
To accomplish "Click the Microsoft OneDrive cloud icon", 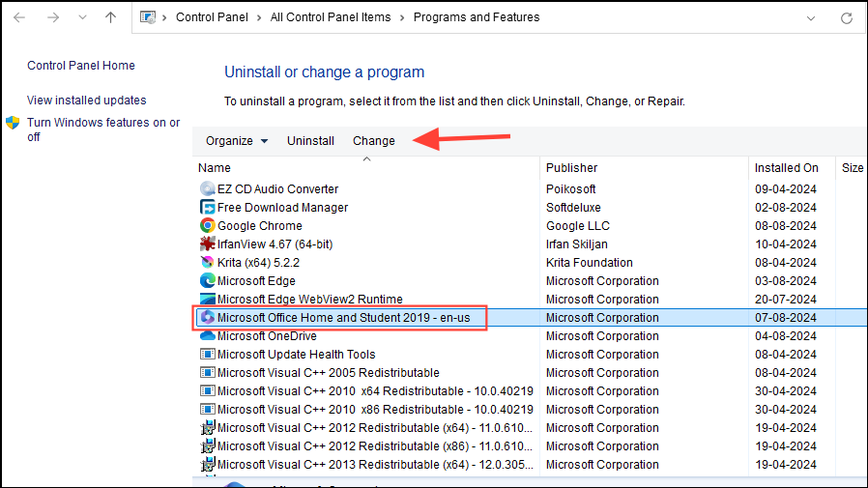I will point(208,336).
